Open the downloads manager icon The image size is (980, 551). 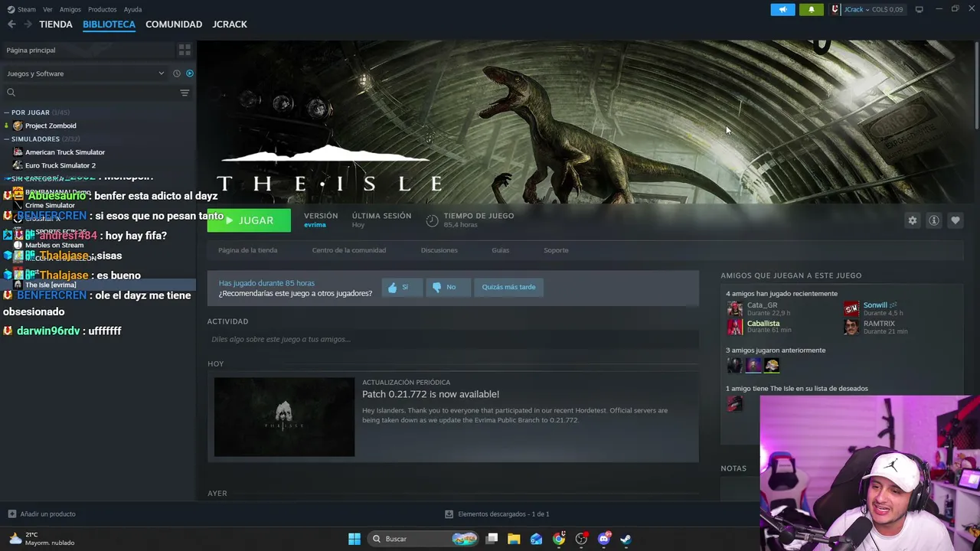coord(449,514)
